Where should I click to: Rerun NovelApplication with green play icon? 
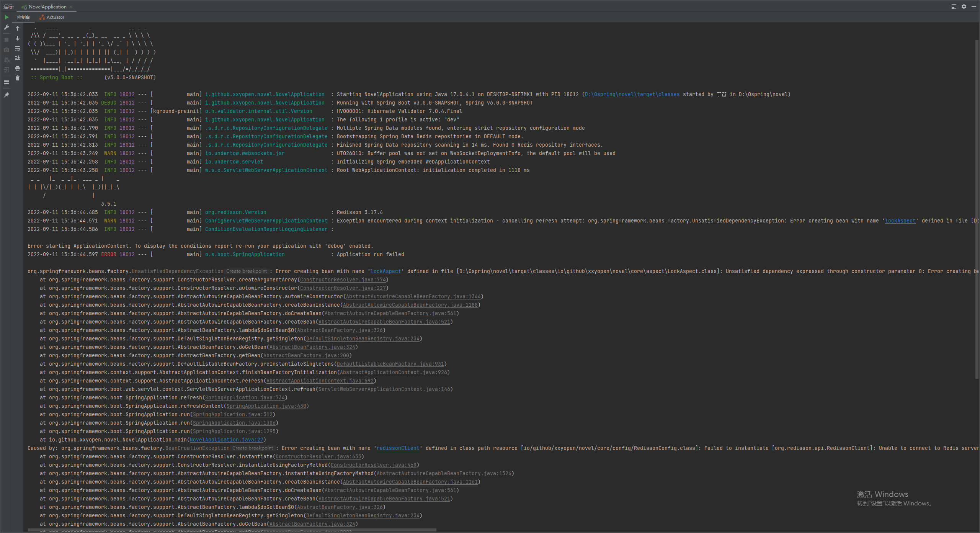tap(7, 17)
